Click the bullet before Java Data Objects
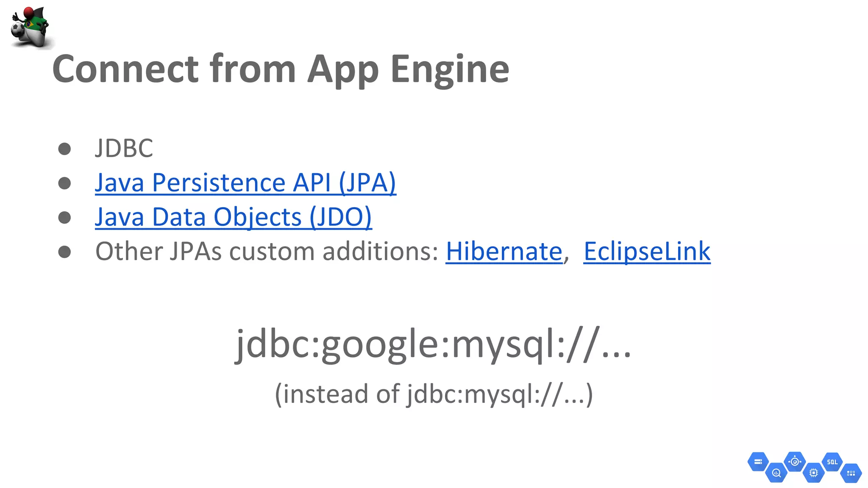The image size is (868, 488). 64,217
